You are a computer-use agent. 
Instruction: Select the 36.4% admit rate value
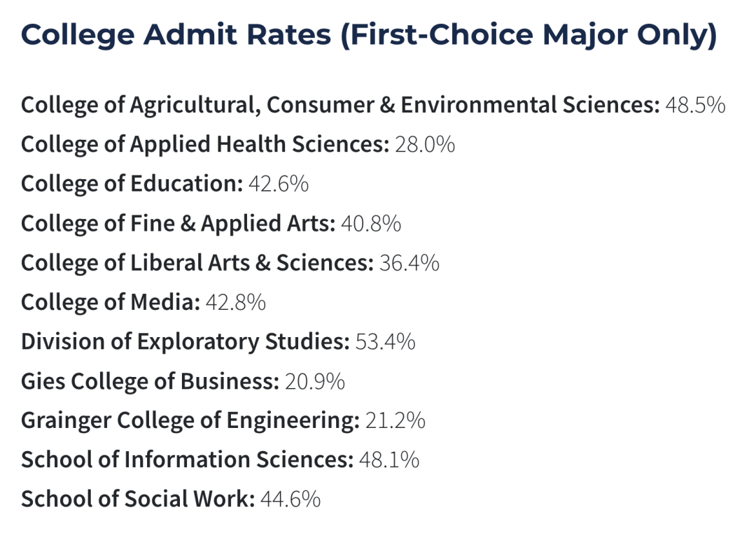pos(409,263)
